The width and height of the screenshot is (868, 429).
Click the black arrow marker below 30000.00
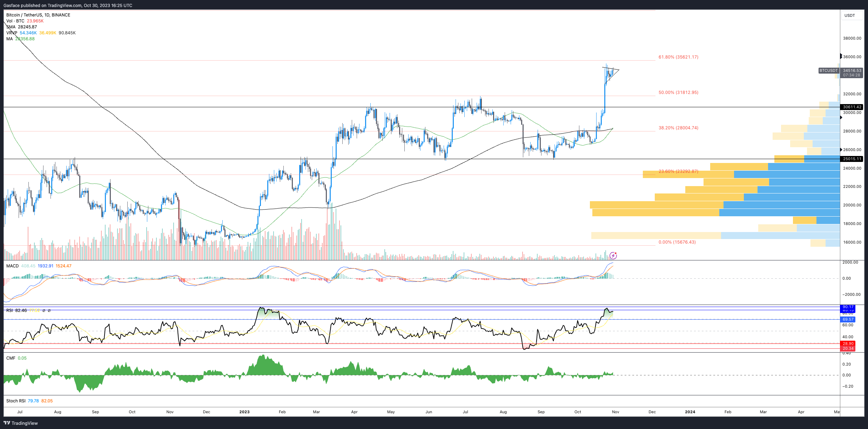tap(841, 117)
